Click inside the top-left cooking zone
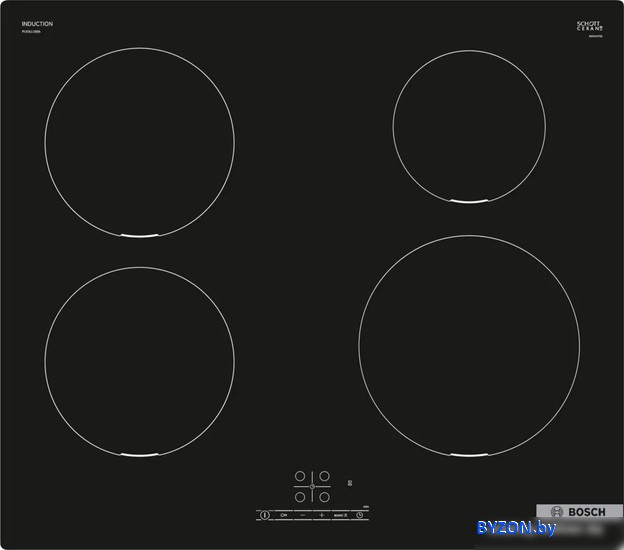Screen dimensions: 624x550 click(139, 142)
